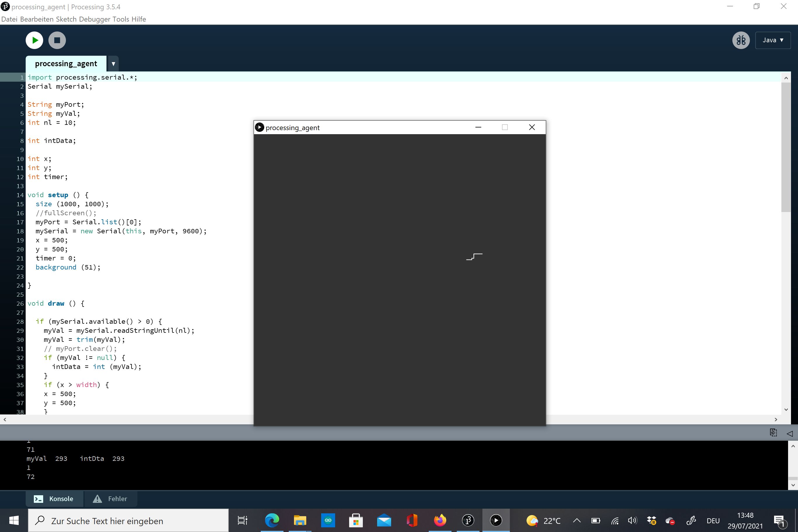Image resolution: width=798 pixels, height=532 pixels.
Task: Open the Java mode dropdown
Action: pyautogui.click(x=773, y=40)
